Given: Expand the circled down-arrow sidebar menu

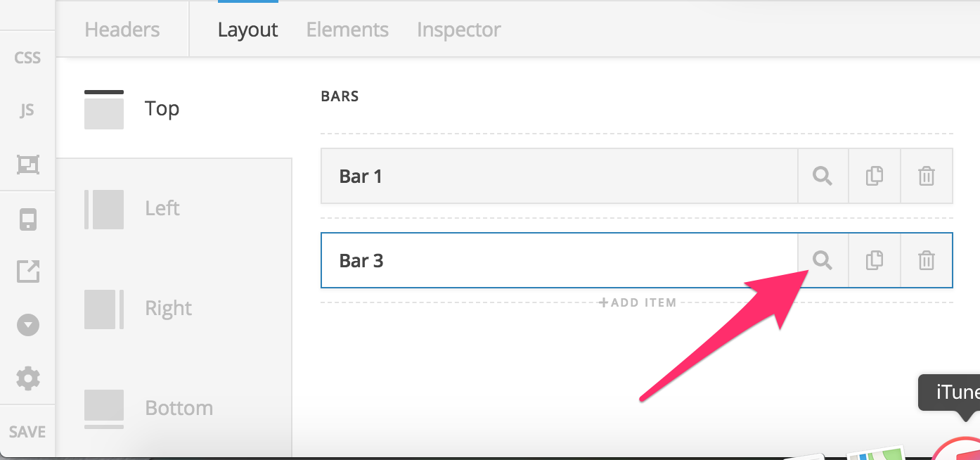Looking at the screenshot, I should click(27, 325).
